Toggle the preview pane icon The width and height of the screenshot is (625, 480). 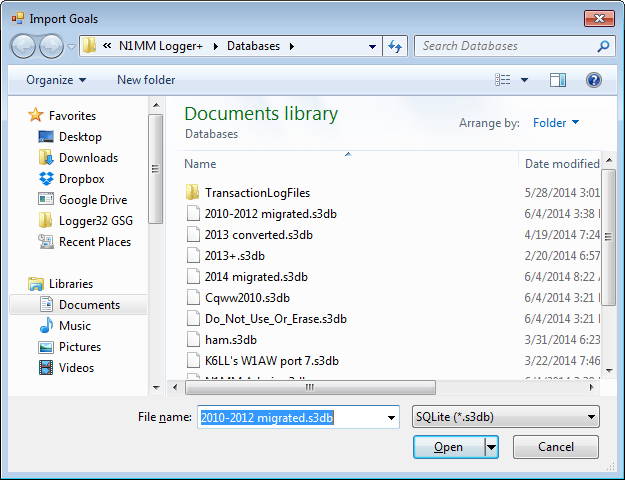[558, 80]
